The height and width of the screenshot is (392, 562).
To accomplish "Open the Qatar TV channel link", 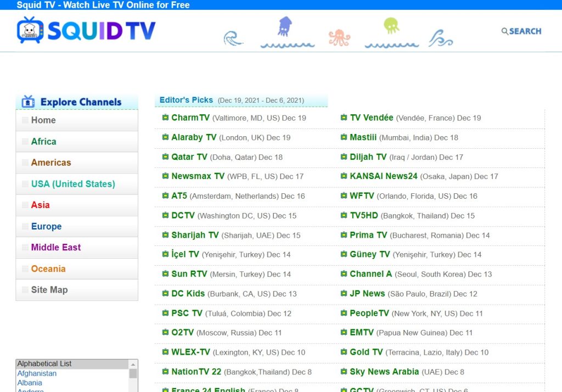I will 189,156.
